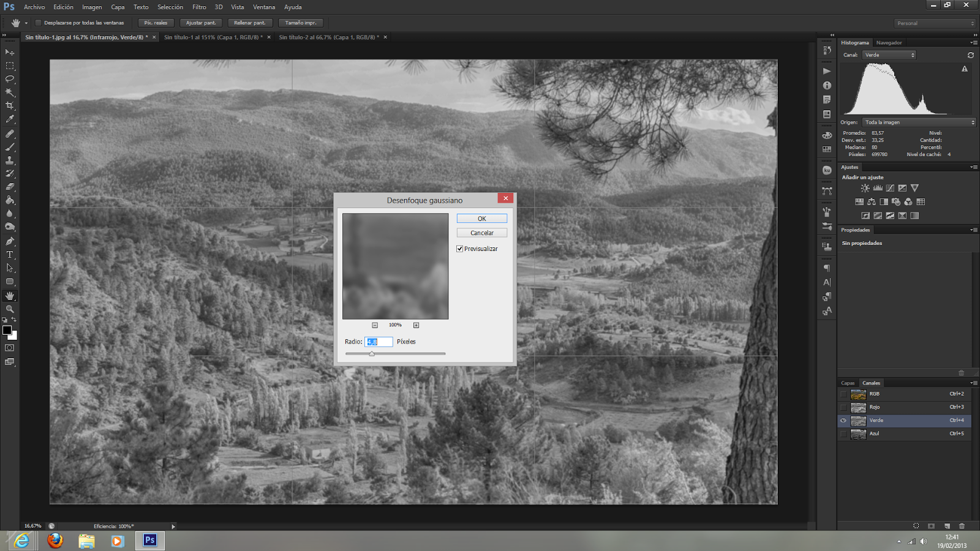Click Cancelar in Desenfoque gaussiano dialog

[x=482, y=233]
